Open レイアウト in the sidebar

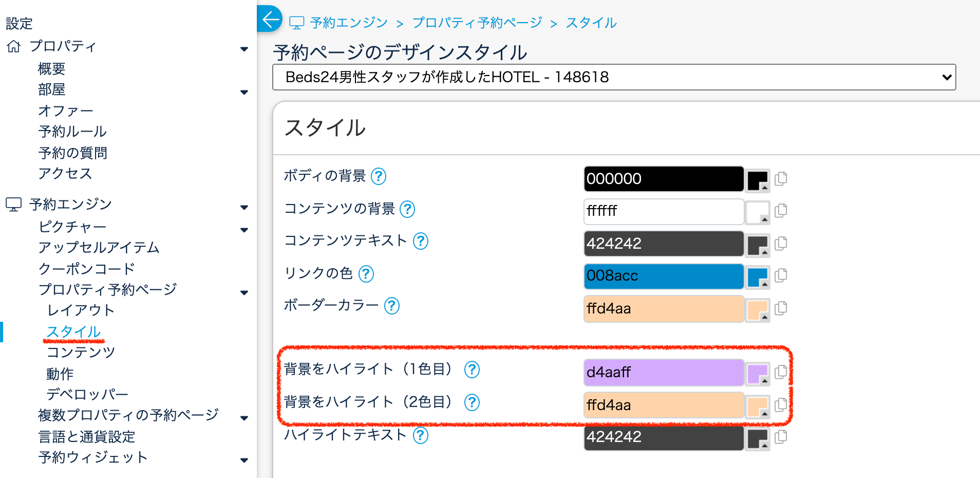[81, 310]
